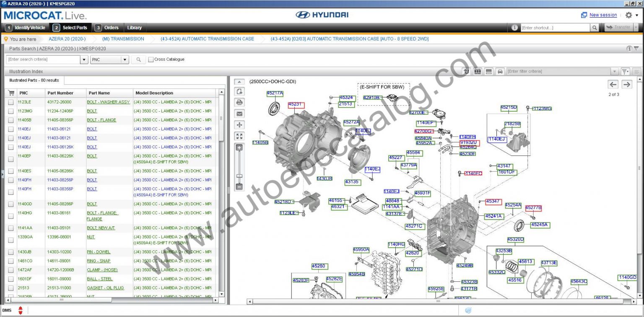644x317 pixels.
Task: Click the parts search magnifier icon
Action: (138, 60)
